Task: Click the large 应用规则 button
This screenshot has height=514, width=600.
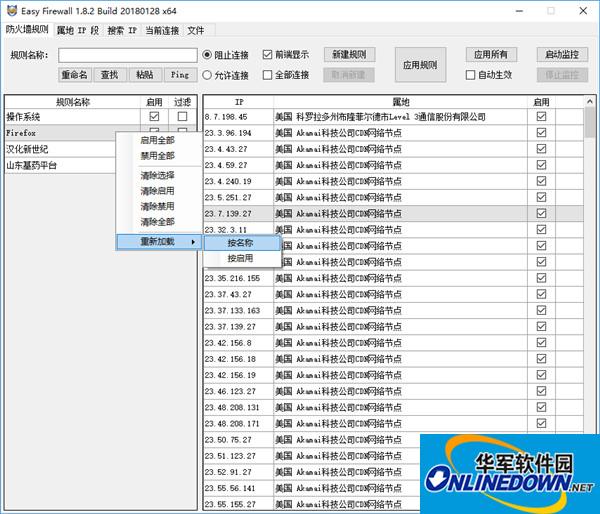Action: 420,65
